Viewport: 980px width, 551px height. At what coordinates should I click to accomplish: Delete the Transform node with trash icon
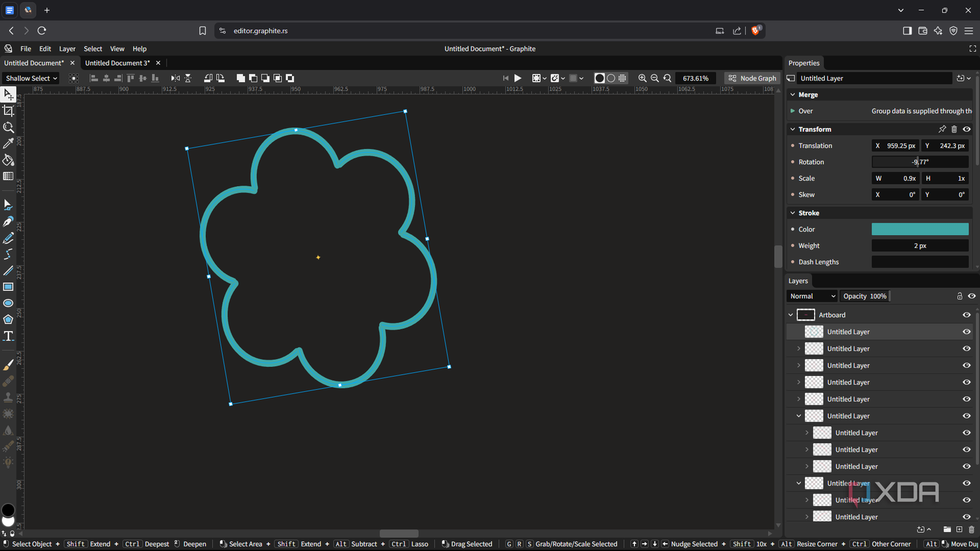(x=954, y=129)
